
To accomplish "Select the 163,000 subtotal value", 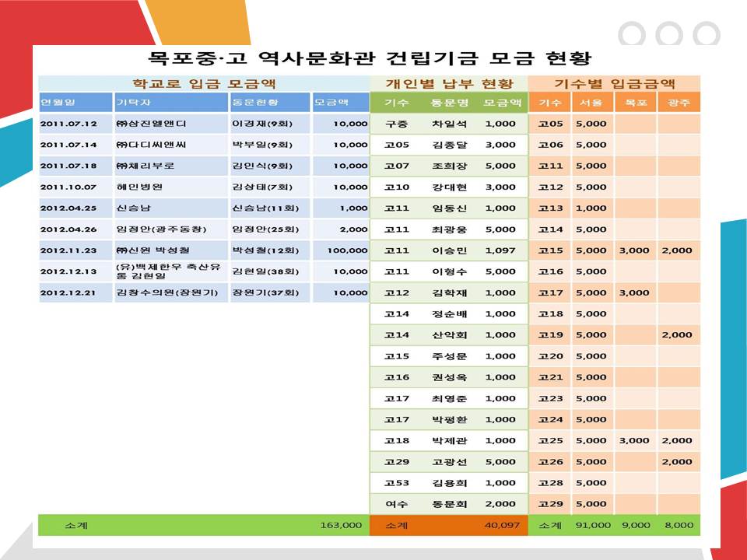I will click(x=341, y=526).
